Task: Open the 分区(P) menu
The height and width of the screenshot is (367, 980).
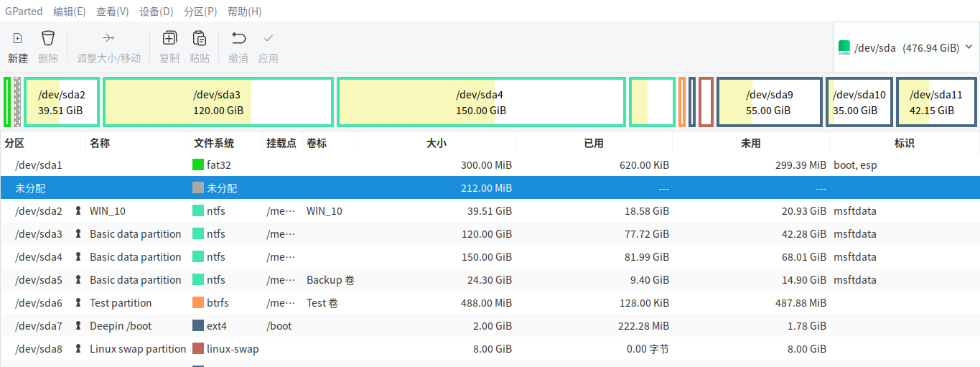Action: (x=200, y=11)
